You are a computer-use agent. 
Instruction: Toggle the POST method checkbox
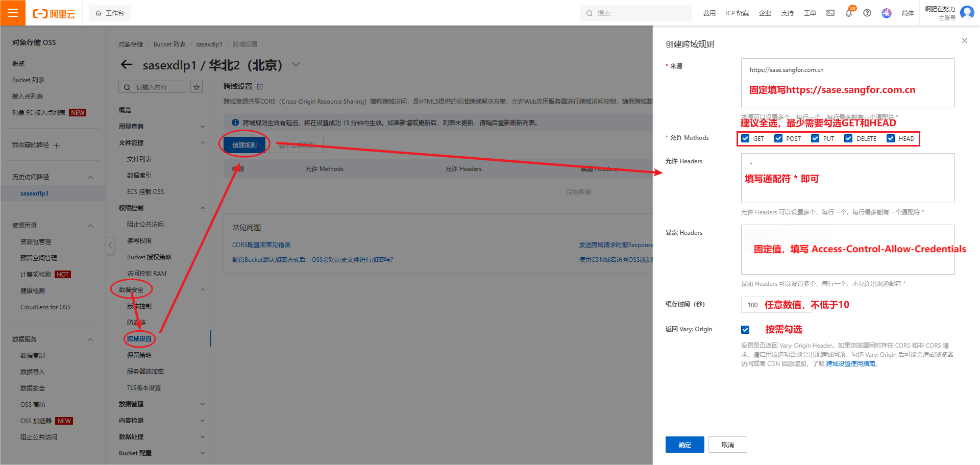(778, 138)
